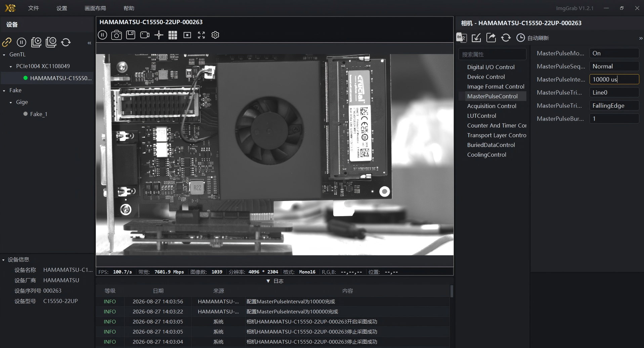Click the 4096 * 2304 resolution readout
644x348 pixels.
tap(263, 272)
